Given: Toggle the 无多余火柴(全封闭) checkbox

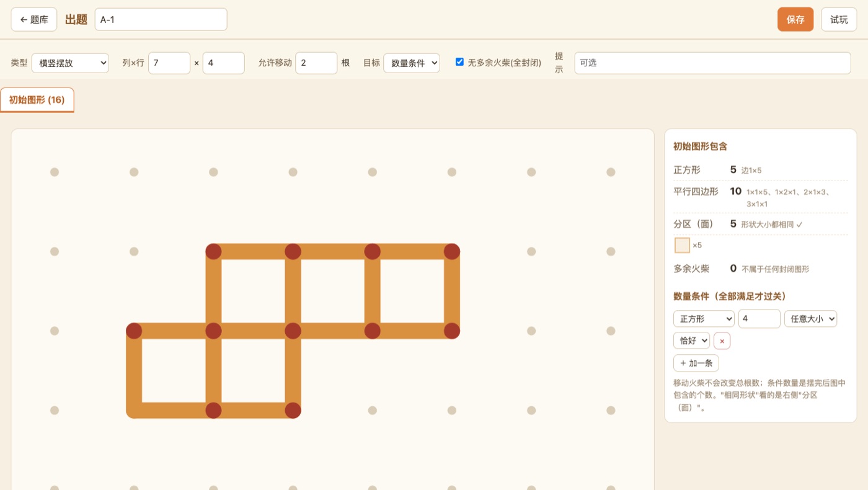Looking at the screenshot, I should [459, 62].
